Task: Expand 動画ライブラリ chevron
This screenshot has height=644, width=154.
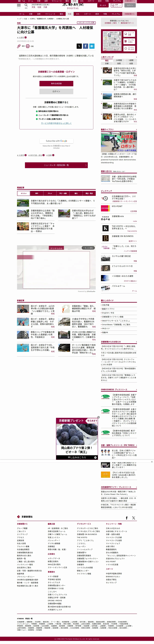Action: pyautogui.click(x=136, y=130)
